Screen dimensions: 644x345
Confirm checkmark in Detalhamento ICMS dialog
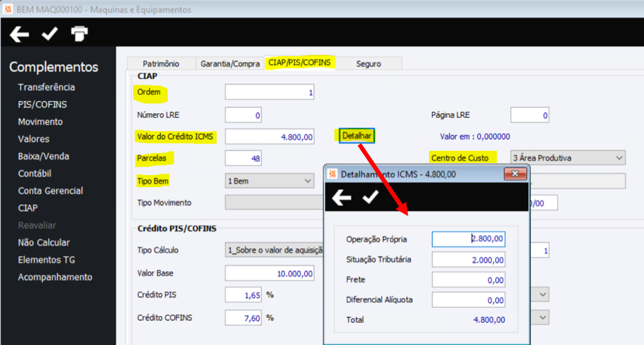coord(371,197)
